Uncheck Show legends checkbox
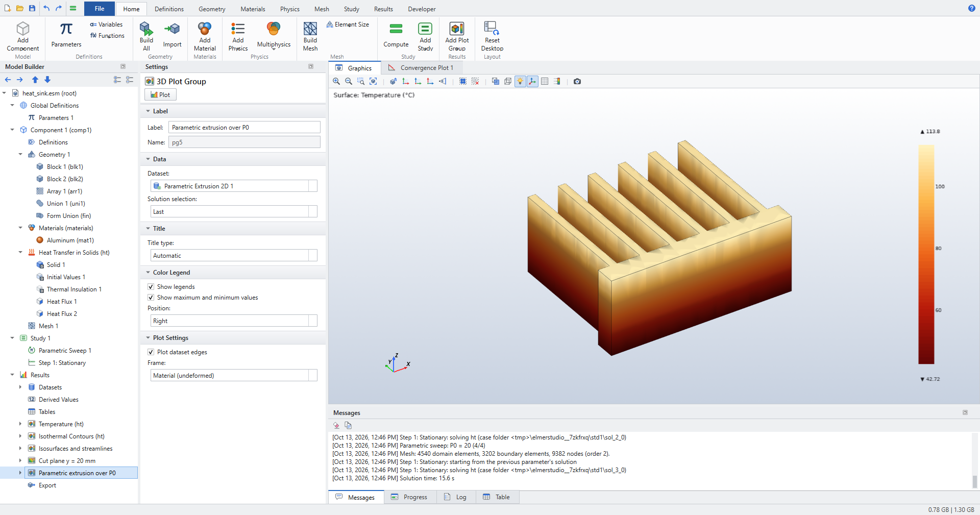 point(151,287)
